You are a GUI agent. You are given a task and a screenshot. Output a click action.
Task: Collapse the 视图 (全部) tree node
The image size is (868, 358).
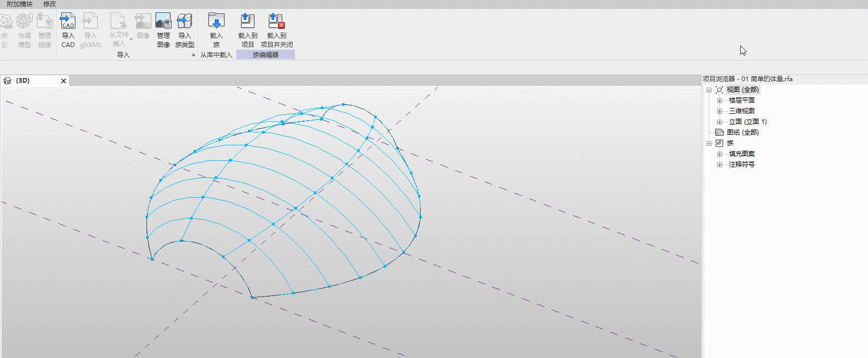pyautogui.click(x=709, y=90)
